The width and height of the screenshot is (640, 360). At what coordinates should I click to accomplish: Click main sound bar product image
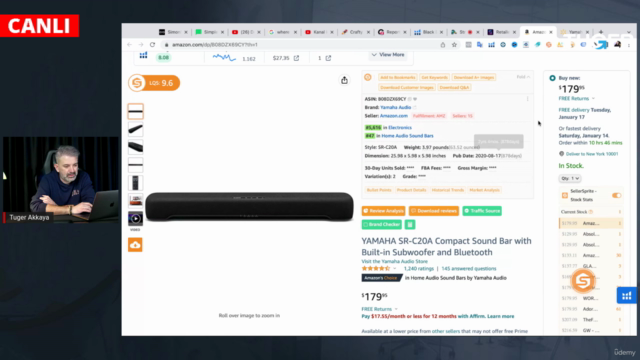pos(249,207)
